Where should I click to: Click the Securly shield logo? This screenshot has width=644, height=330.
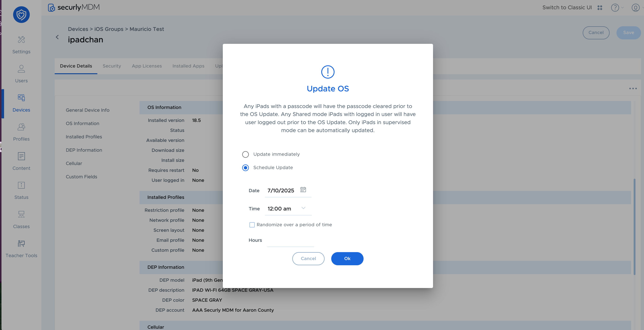[x=21, y=15]
